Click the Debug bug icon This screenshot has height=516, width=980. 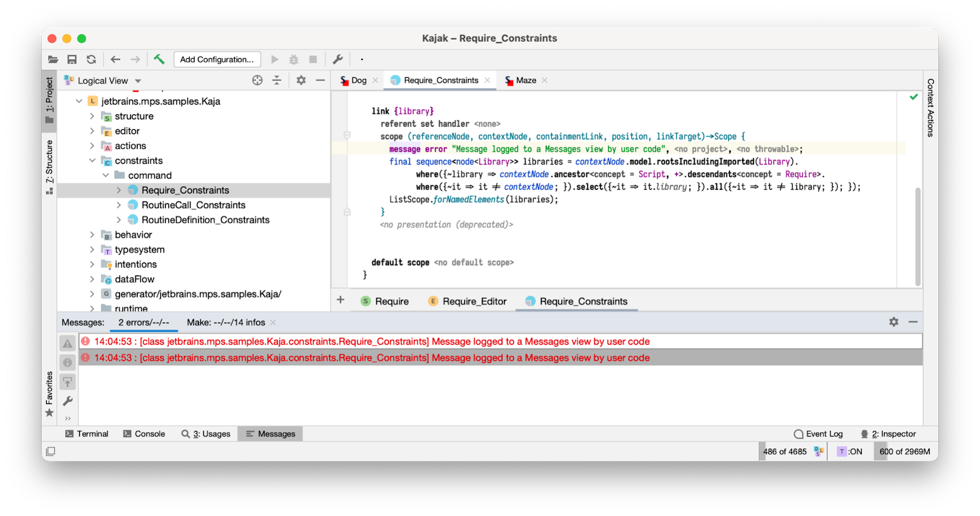click(x=294, y=59)
